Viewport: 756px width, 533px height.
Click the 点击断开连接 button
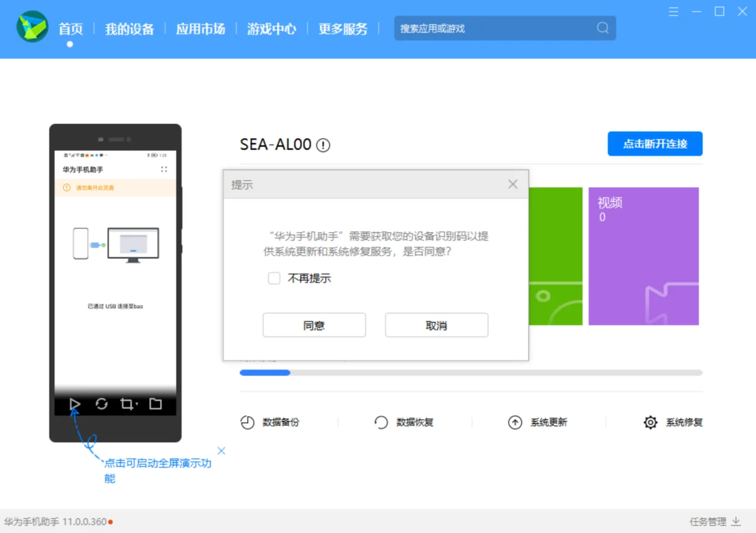(655, 144)
